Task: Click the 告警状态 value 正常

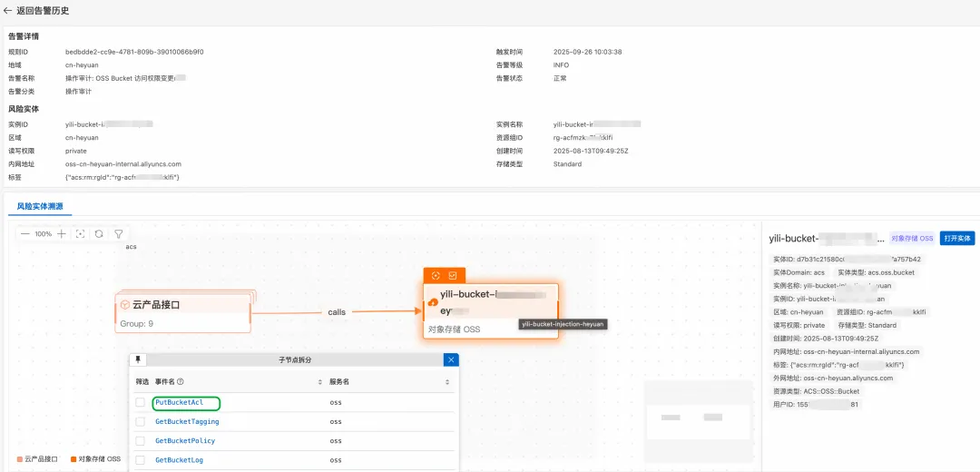Action: (561, 78)
